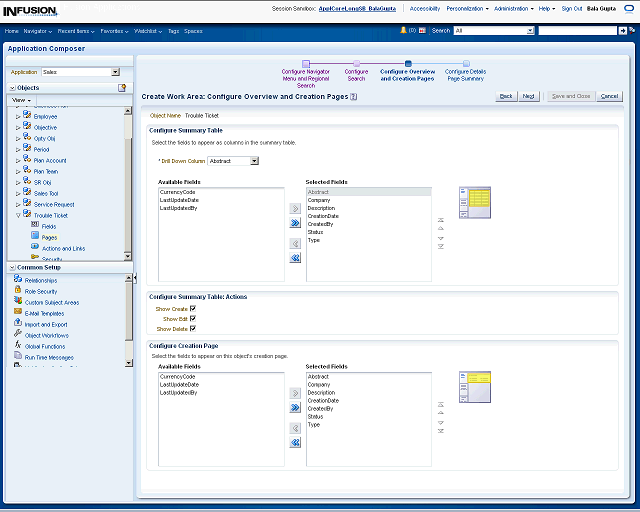Uncheck the Show Create checkbox

click(x=192, y=309)
